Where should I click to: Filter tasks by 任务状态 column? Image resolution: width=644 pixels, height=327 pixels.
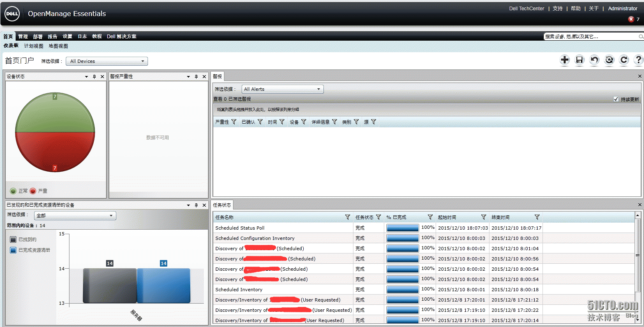click(379, 217)
